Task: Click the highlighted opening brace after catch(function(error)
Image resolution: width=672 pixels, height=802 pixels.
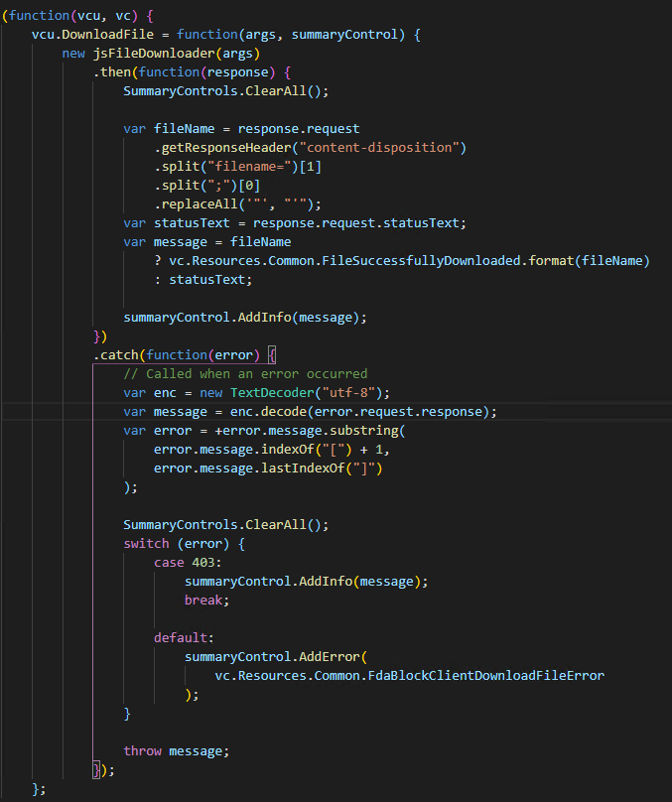Action: tap(272, 355)
